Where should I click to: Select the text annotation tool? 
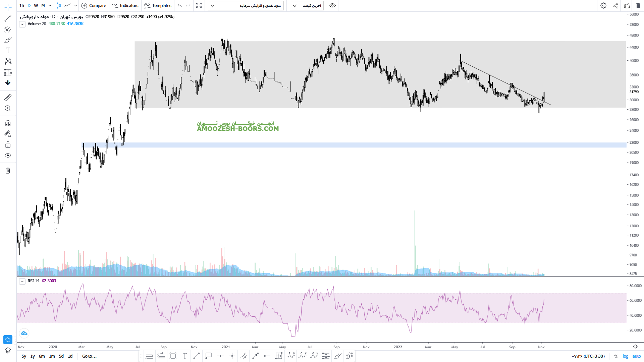point(8,51)
